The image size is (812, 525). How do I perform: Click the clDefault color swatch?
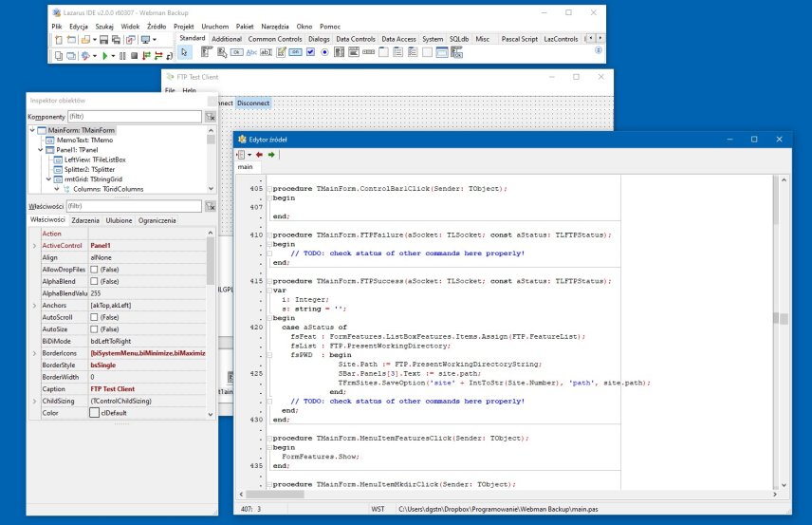(x=94, y=413)
